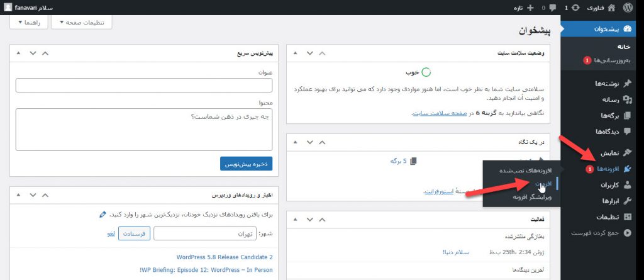Click the pages icon beside برگه‌ها
The width and height of the screenshot is (644, 280).
pyautogui.click(x=627, y=116)
